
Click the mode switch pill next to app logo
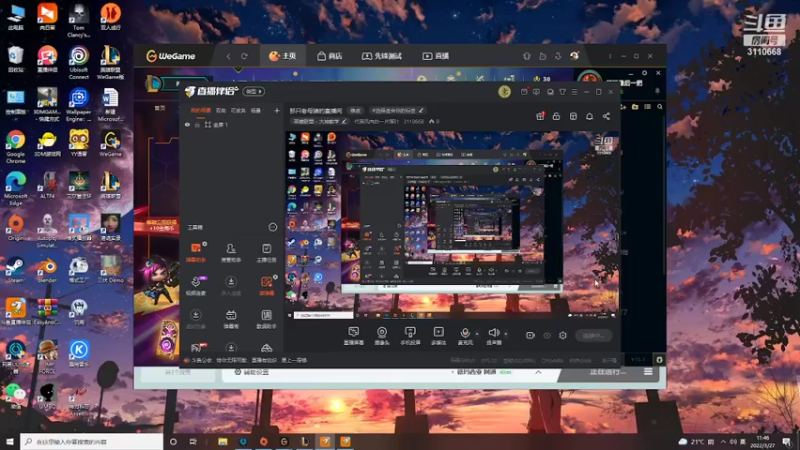point(254,91)
